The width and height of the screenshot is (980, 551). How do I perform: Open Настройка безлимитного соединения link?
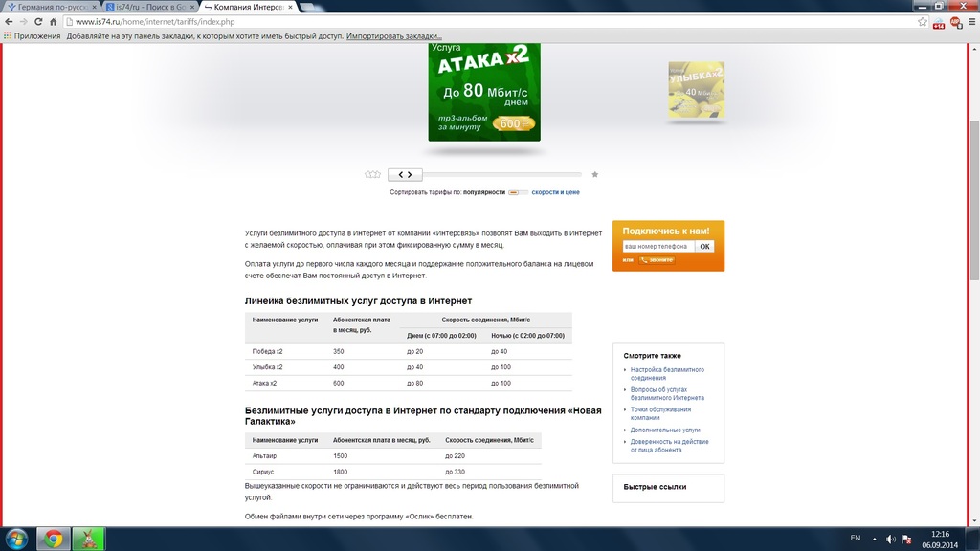[667, 374]
